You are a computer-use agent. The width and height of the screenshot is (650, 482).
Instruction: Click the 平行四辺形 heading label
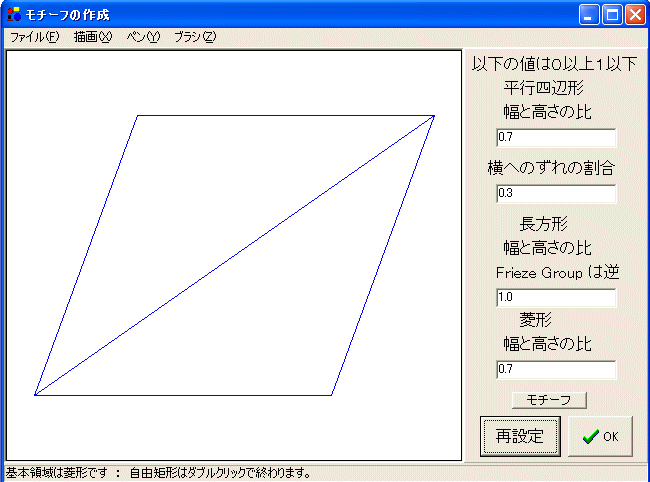point(543,88)
